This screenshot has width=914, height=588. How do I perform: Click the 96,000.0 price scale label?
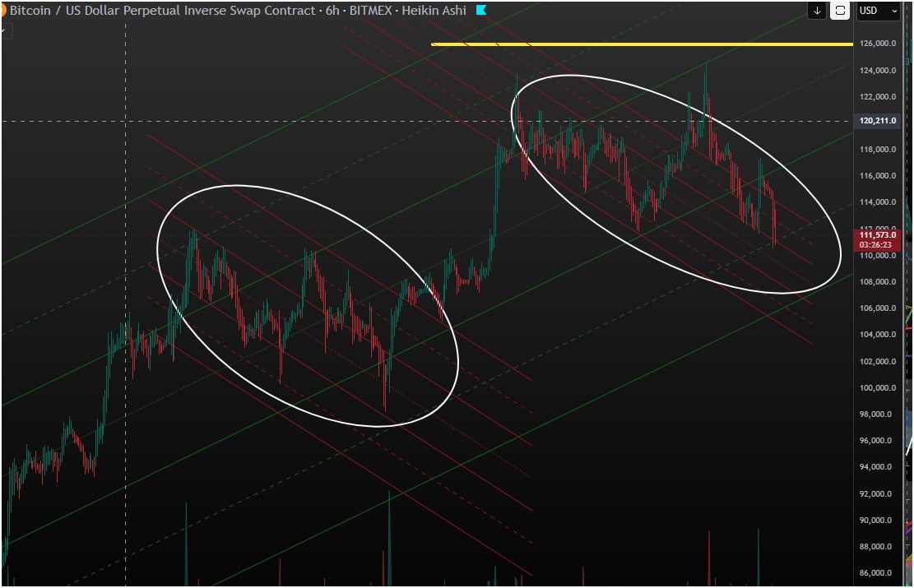click(875, 441)
